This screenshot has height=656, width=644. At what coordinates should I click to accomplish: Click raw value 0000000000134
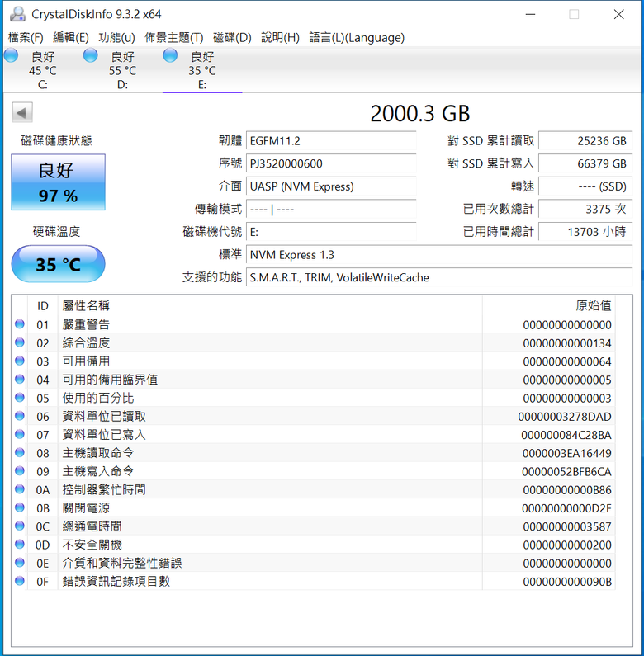pyautogui.click(x=567, y=343)
